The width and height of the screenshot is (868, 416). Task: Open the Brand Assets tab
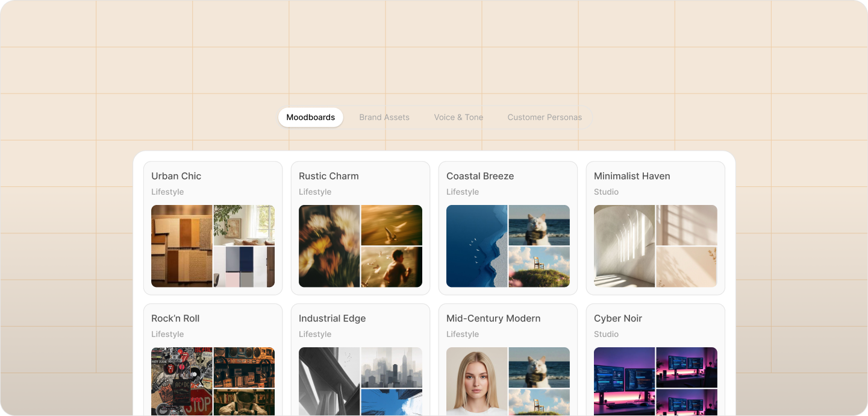point(384,118)
